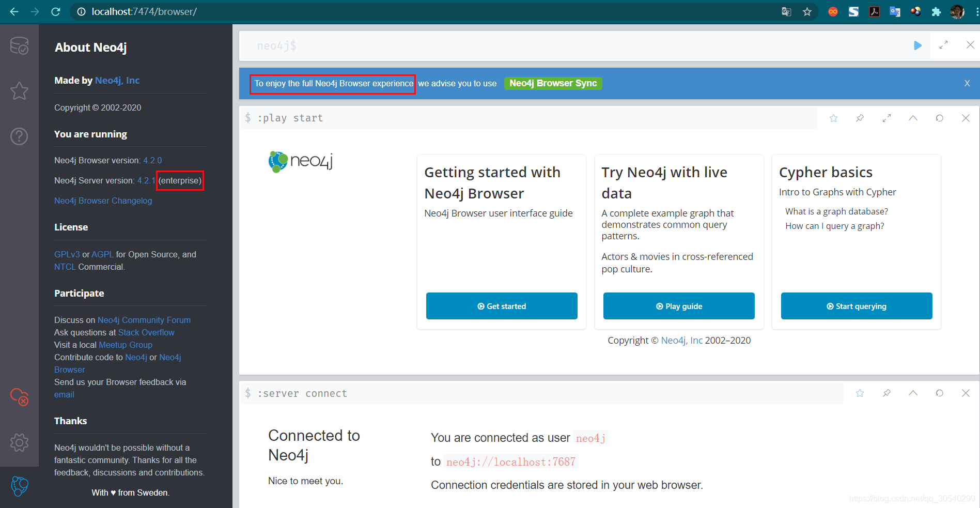Open the Chrome extensions puzzle icon
The width and height of the screenshot is (980, 508).
tap(936, 11)
